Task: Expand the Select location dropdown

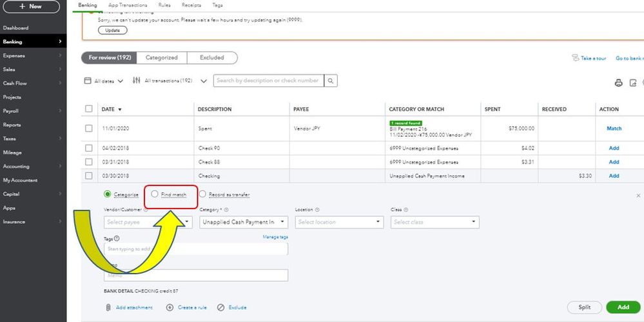Action: tap(340, 222)
